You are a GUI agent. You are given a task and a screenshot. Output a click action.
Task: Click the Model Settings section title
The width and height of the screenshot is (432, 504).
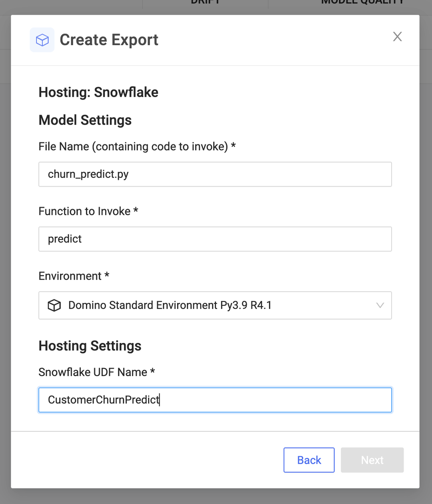coord(85,120)
